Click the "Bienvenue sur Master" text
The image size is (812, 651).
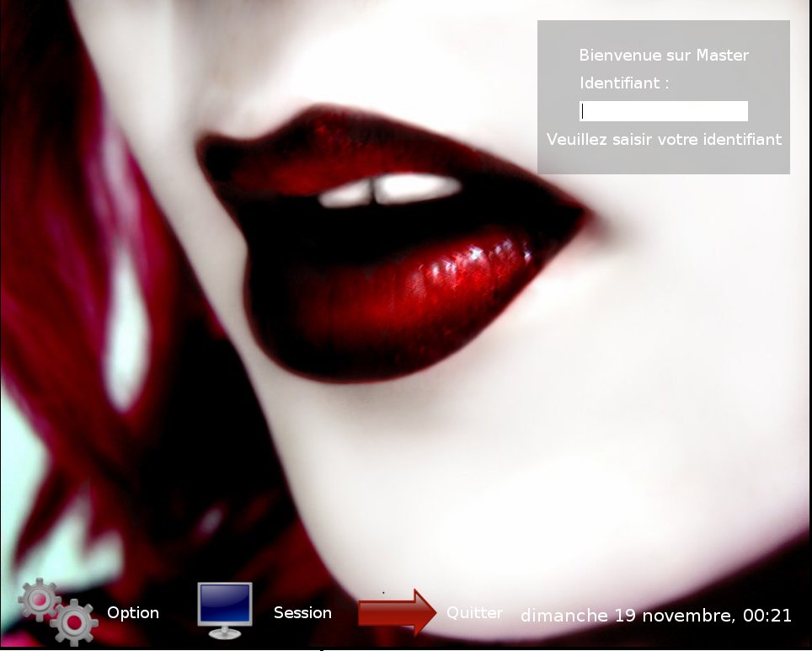tap(664, 55)
